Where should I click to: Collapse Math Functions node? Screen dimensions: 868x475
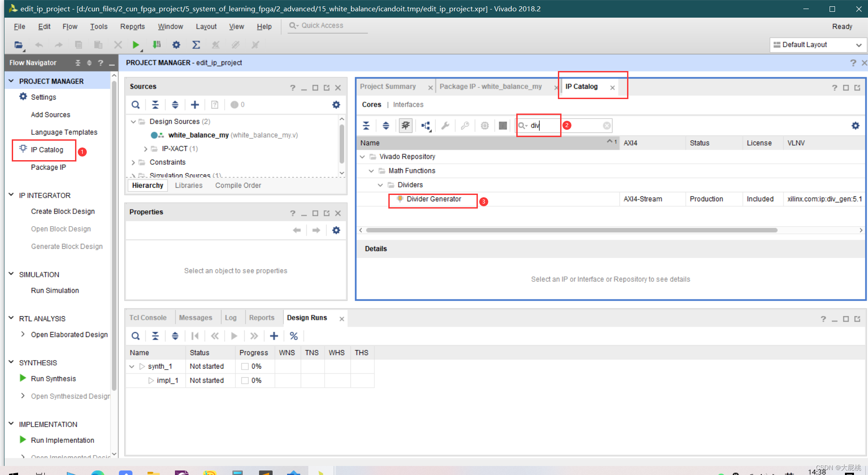(372, 171)
